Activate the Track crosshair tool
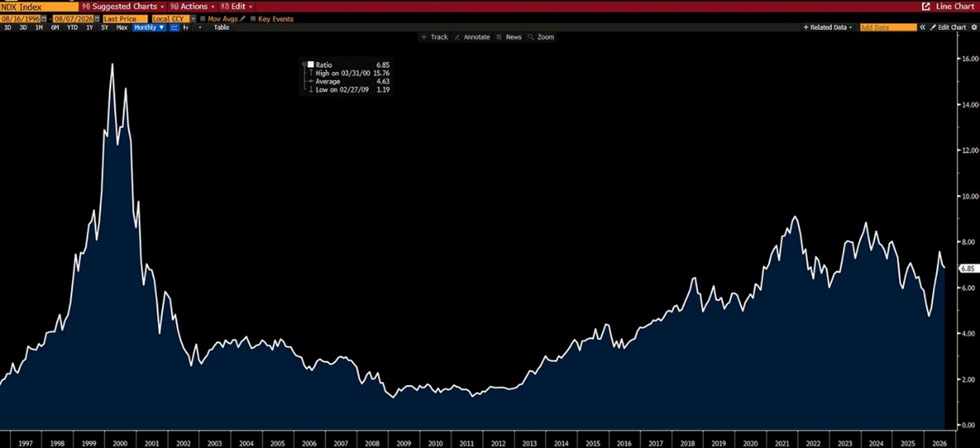The image size is (980, 448). (435, 37)
